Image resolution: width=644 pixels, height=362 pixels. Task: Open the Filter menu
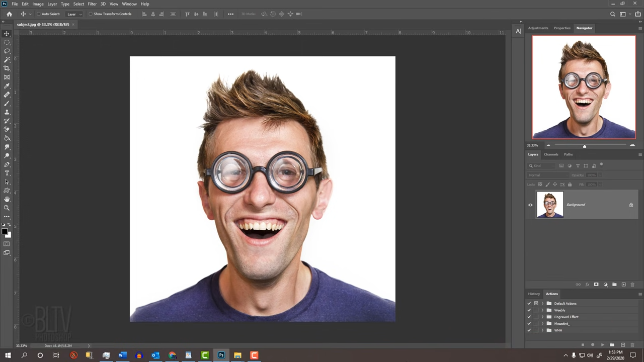click(92, 4)
